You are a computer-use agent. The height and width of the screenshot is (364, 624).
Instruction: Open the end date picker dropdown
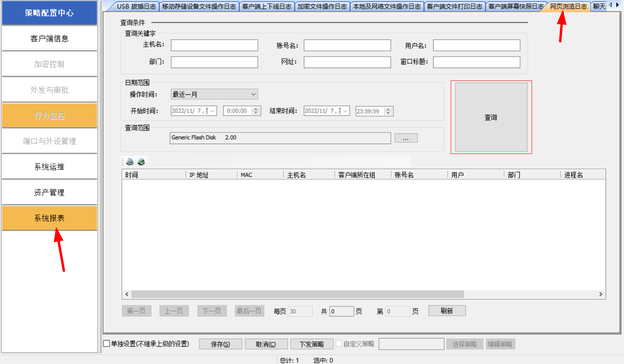(346, 111)
